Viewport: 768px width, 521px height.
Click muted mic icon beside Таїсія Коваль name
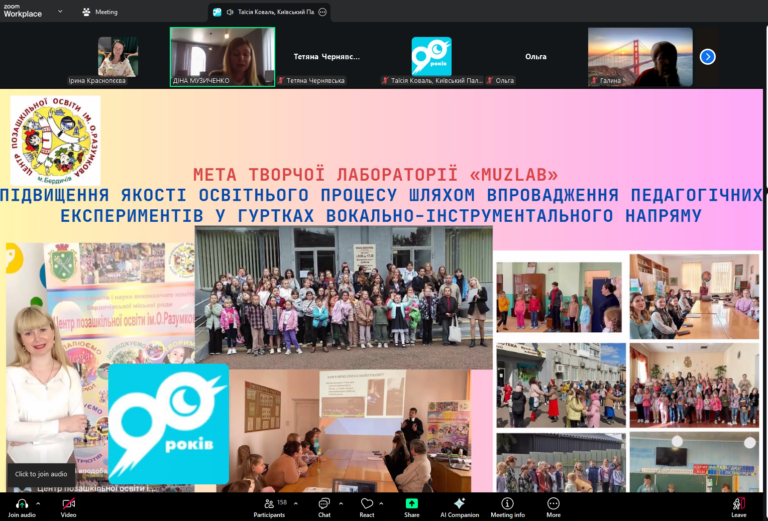click(385, 80)
